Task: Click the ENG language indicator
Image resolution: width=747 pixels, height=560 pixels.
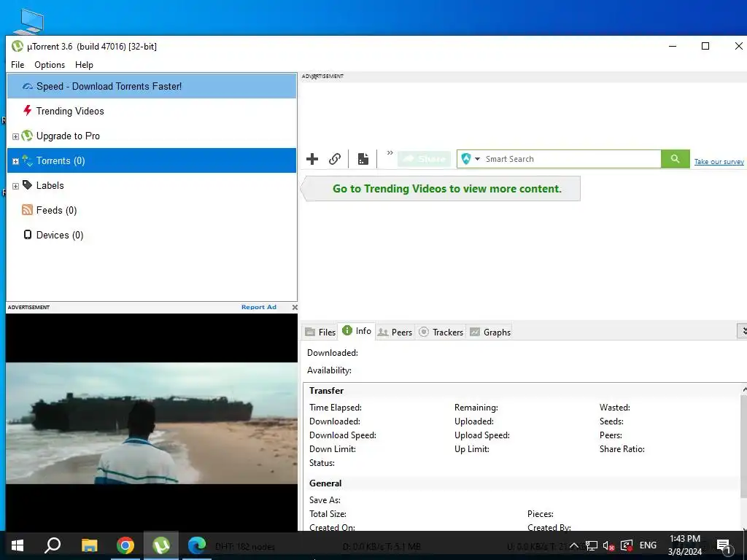Action: click(648, 545)
